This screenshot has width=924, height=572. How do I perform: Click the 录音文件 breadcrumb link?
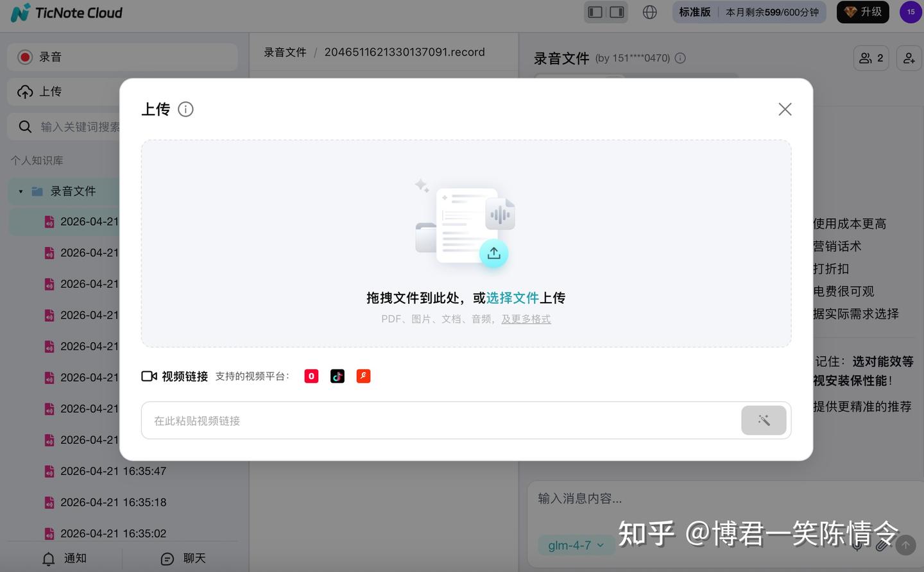[286, 52]
